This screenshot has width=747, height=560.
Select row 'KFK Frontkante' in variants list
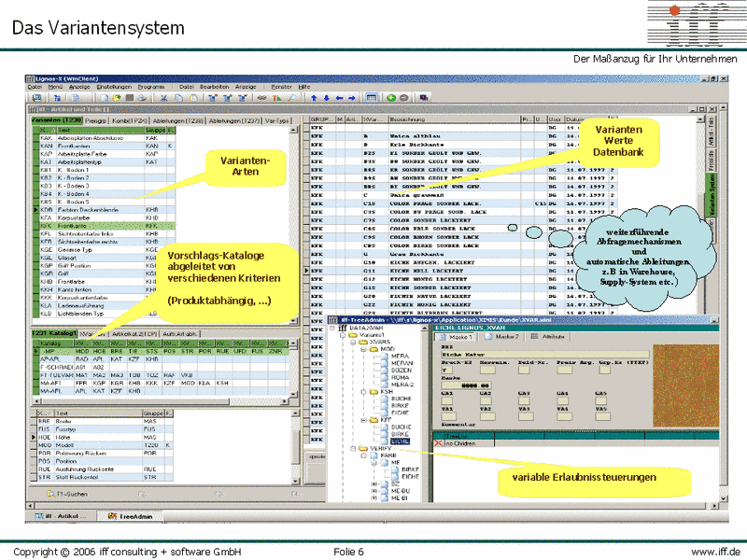[106, 226]
